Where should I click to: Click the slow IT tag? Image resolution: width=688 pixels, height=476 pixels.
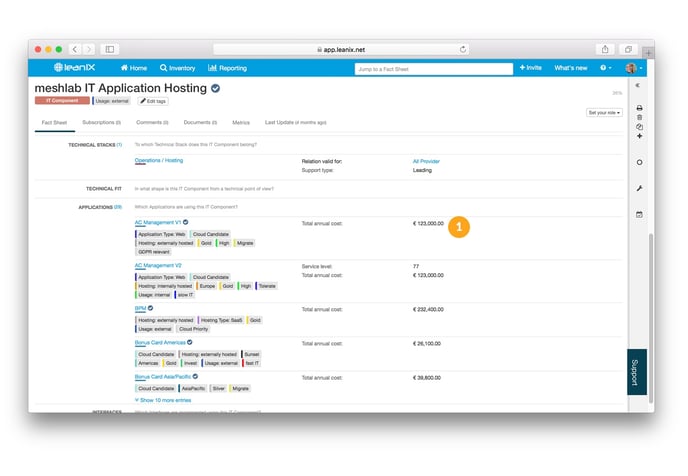(185, 295)
